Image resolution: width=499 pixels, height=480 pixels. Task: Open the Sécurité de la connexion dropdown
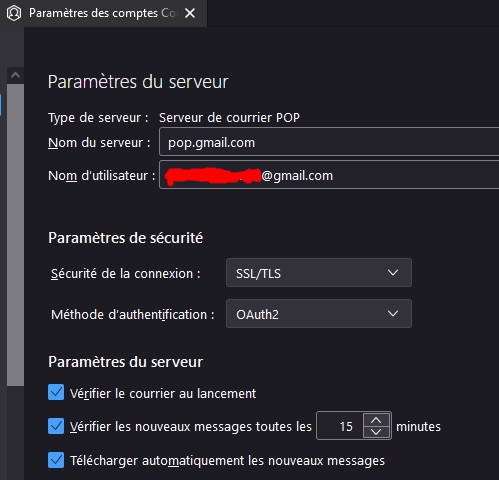pyautogui.click(x=319, y=273)
